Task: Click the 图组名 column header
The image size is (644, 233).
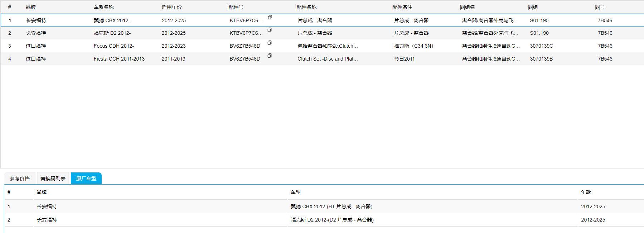Action: [467, 7]
